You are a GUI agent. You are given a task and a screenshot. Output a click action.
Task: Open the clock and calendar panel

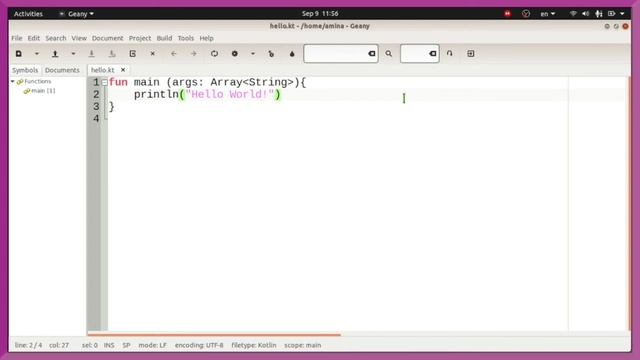(x=320, y=13)
